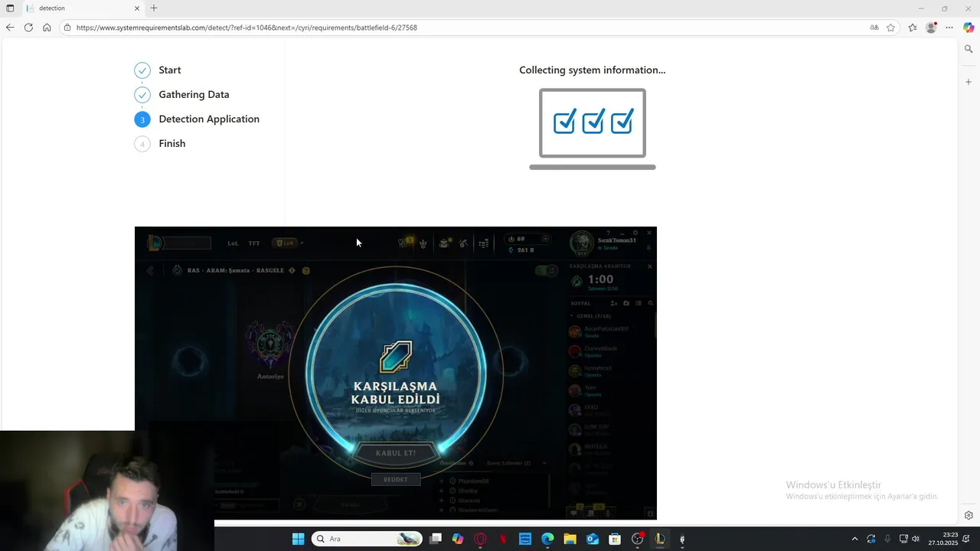The width and height of the screenshot is (980, 551).
Task: Open File Explorer from the taskbar
Action: pos(570,539)
